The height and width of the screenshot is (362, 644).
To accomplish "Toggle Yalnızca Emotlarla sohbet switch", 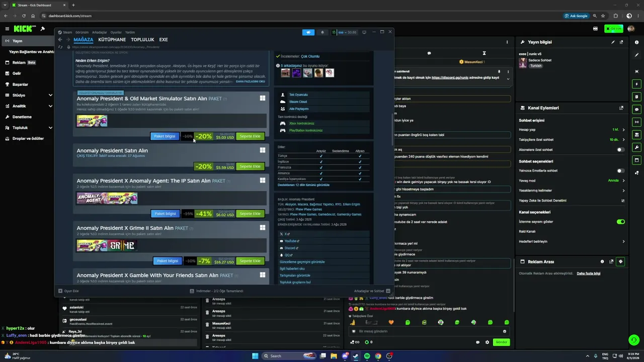I will [x=621, y=171].
